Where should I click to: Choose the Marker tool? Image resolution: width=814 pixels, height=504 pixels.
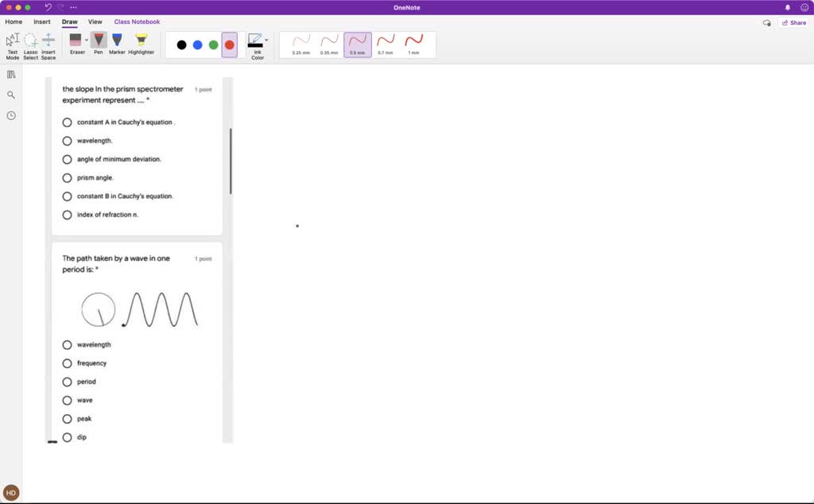tap(117, 43)
